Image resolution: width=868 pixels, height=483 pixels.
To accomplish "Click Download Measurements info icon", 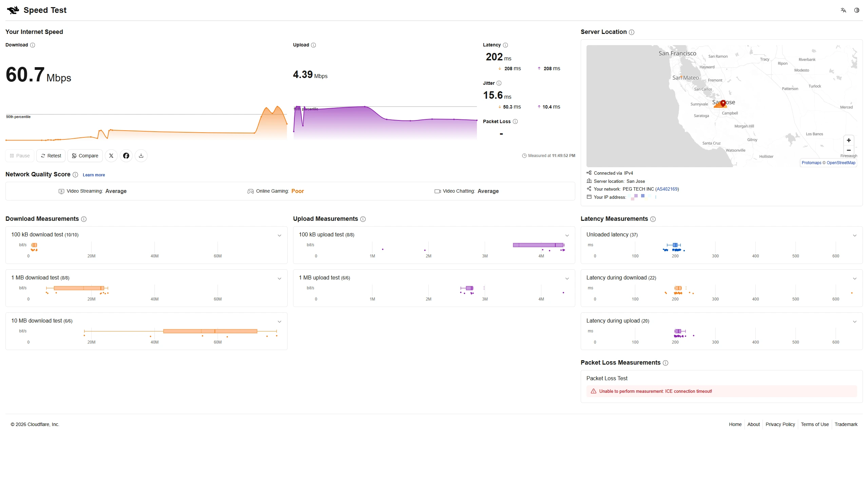I will 84,219.
